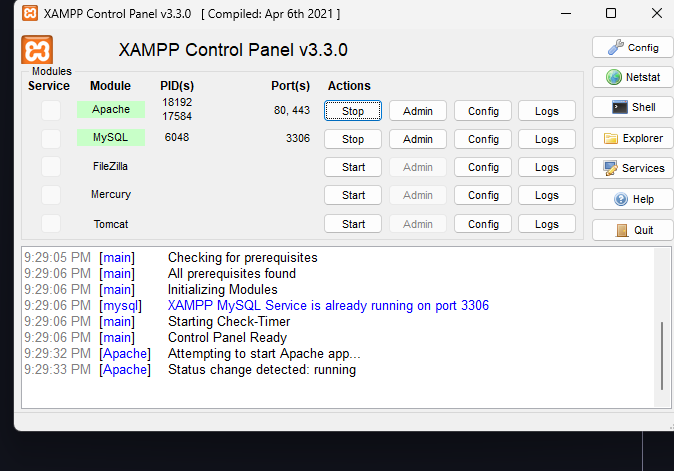Minimize the XAMPP Control Panel window
The width and height of the screenshot is (674, 471).
coord(566,13)
